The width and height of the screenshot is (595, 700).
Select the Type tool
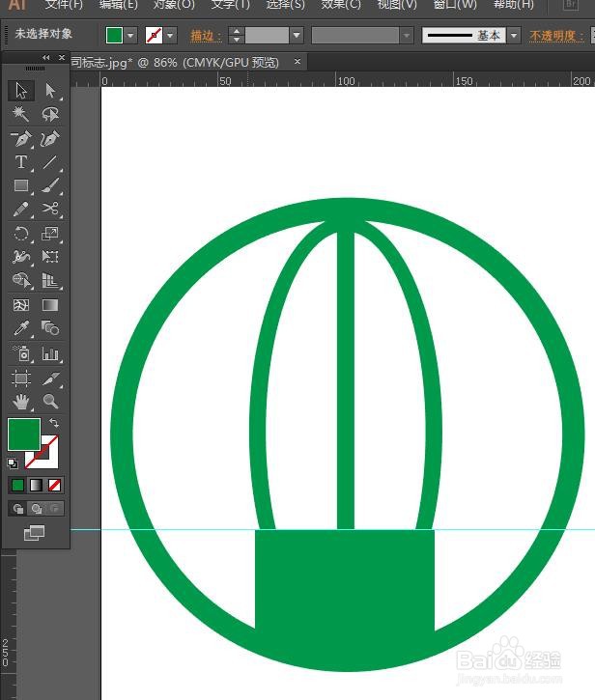click(x=21, y=161)
